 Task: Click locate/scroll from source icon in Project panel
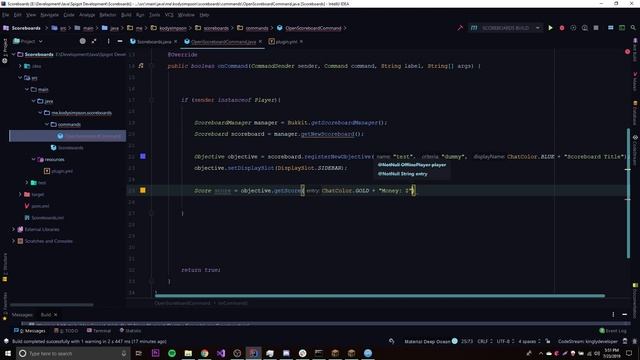coord(82,41)
